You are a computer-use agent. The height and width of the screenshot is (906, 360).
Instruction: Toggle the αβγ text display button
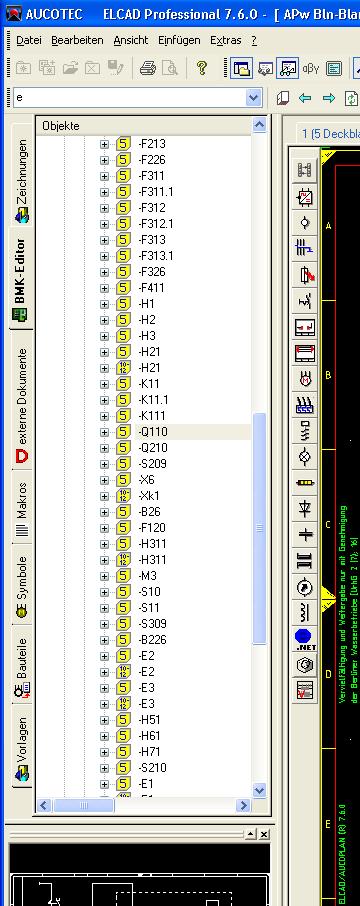pyautogui.click(x=311, y=69)
